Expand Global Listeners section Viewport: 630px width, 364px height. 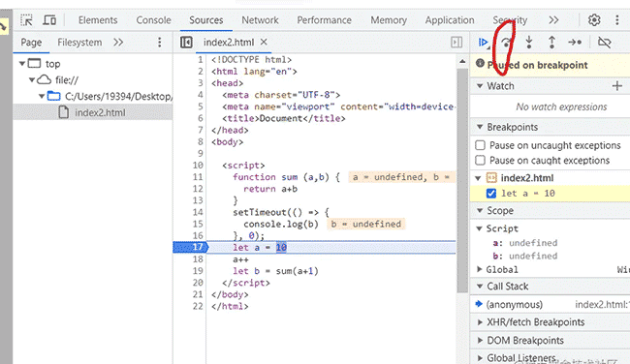(480, 357)
